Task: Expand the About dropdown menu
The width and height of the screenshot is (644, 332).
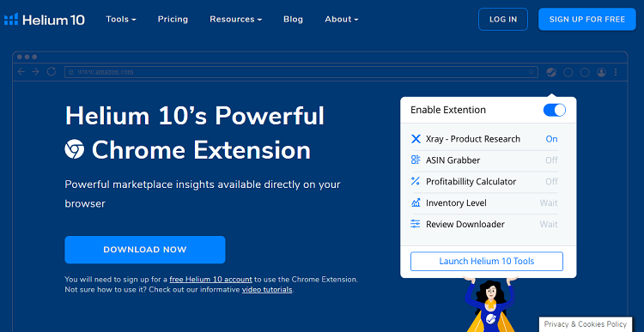Action: coord(341,19)
